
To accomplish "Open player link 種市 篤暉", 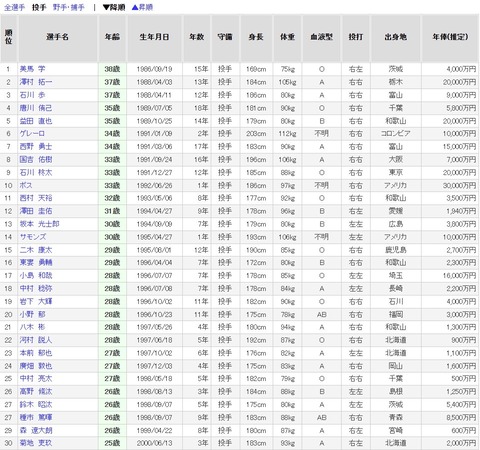I will pos(36,418).
